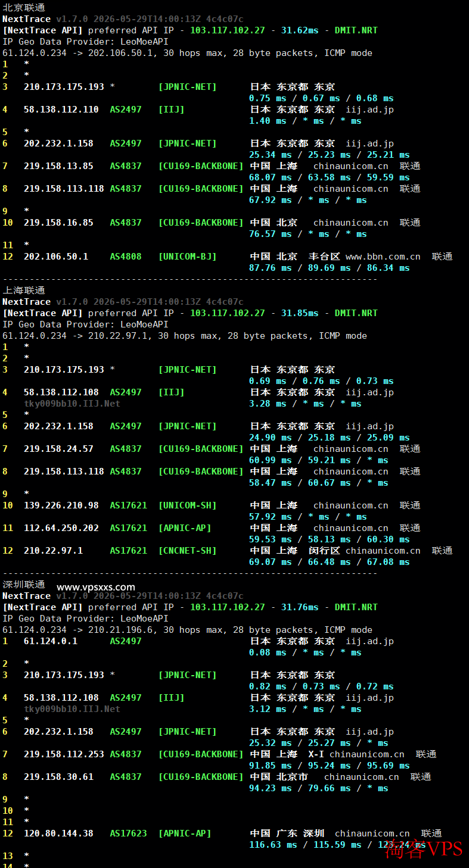The image size is (469, 868).
Task: Select hop IP 219.158.16.85
Action: pyautogui.click(x=58, y=223)
